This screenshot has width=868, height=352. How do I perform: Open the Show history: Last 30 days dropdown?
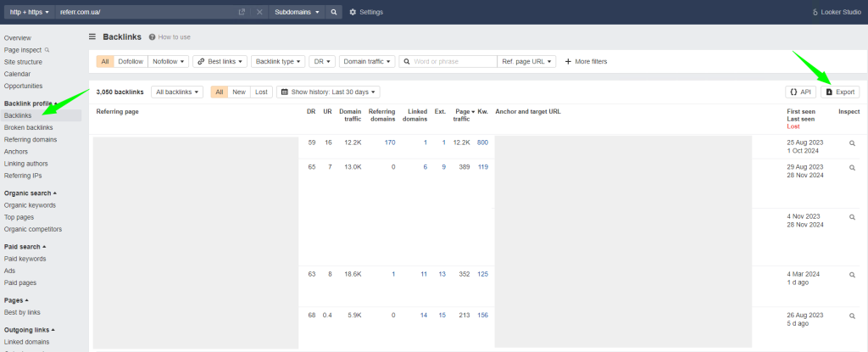pyautogui.click(x=328, y=92)
